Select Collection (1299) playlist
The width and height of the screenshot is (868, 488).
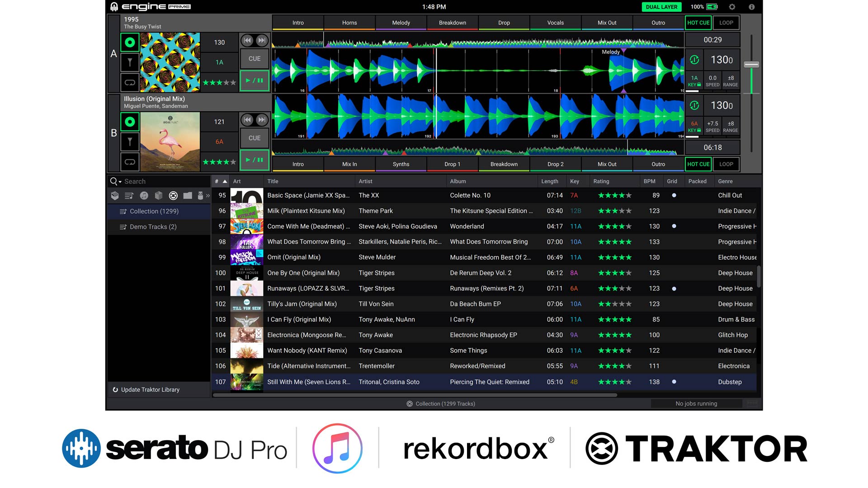(159, 211)
